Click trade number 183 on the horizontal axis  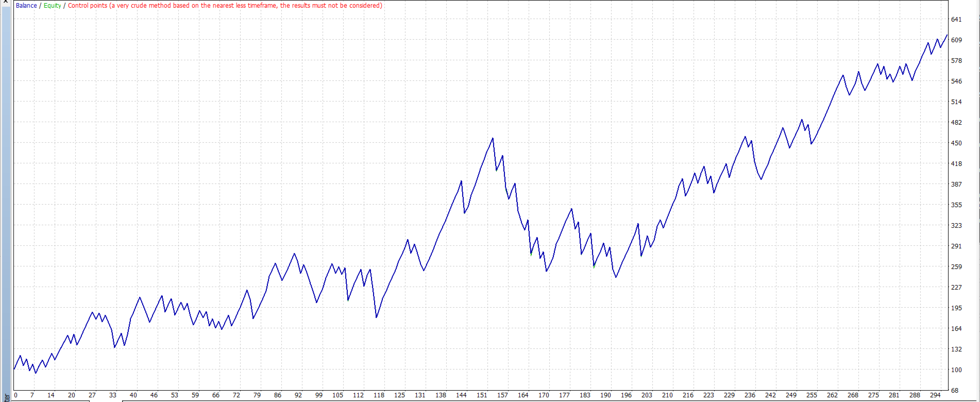click(585, 395)
